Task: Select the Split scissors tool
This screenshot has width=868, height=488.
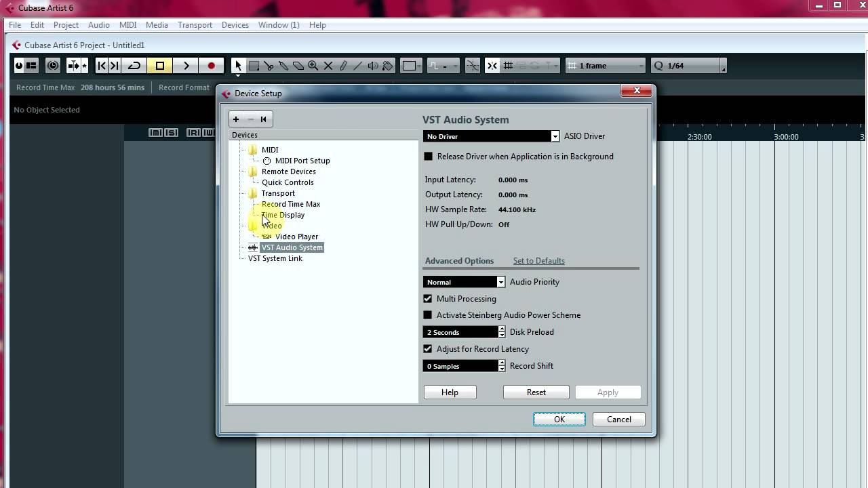Action: (269, 66)
